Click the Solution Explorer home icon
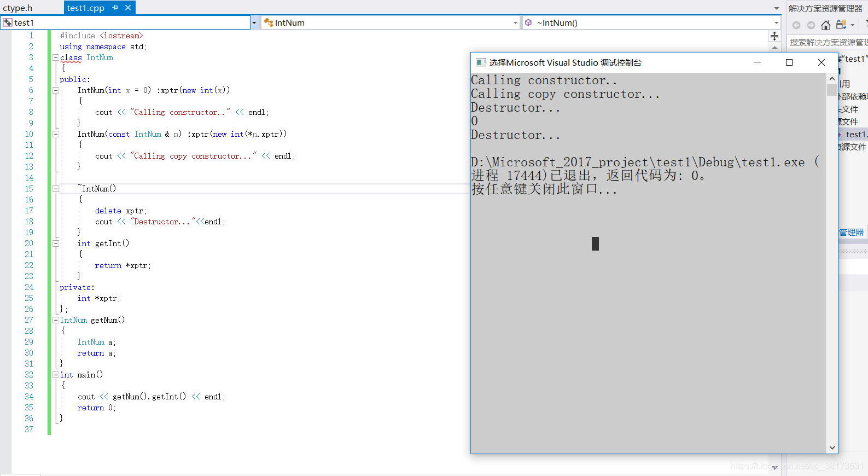Viewport: 868px width, 476px height. 826,25
